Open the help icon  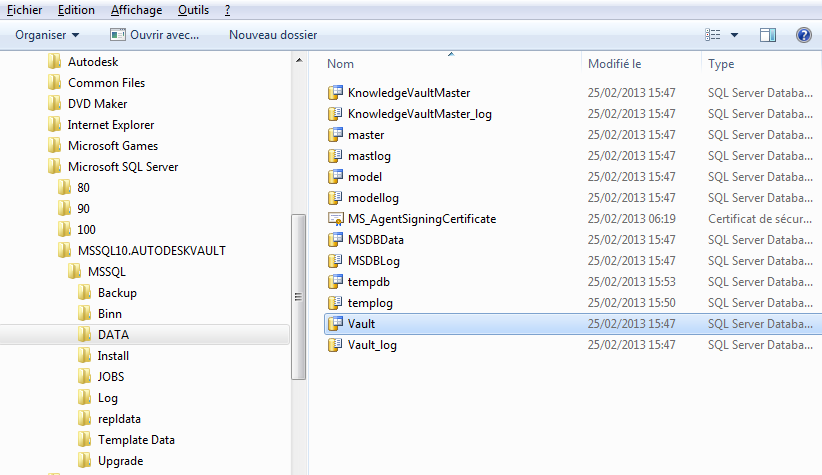[804, 35]
